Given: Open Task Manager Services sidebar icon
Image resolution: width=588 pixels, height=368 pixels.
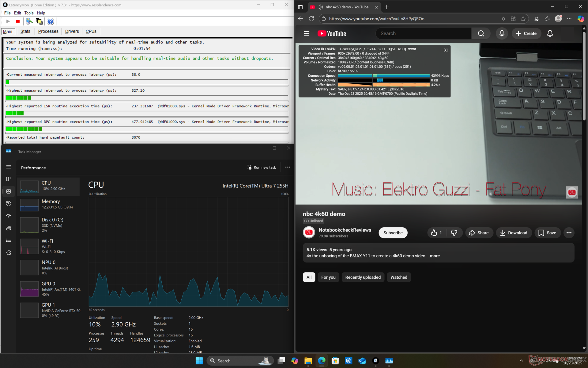Looking at the screenshot, I should pos(9,253).
